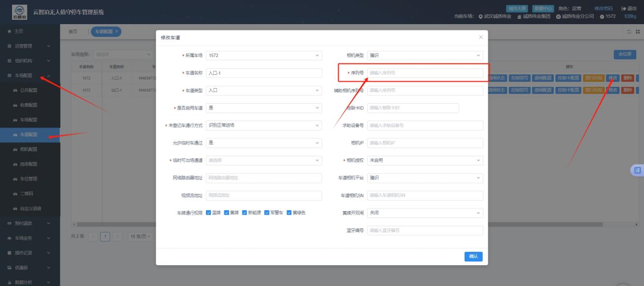Open the 临时可出场通道 dropdown

(264, 160)
